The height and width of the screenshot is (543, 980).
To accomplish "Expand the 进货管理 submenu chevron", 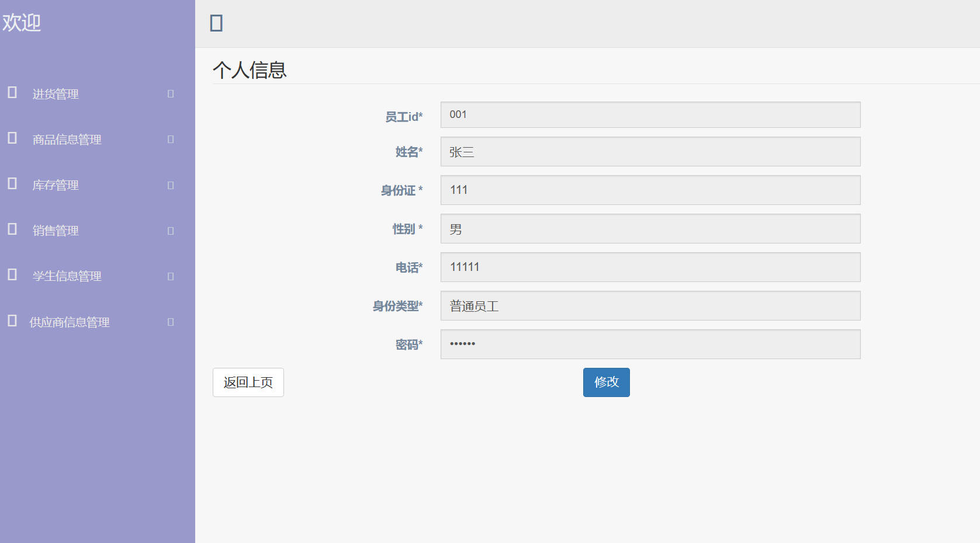I will (x=170, y=93).
